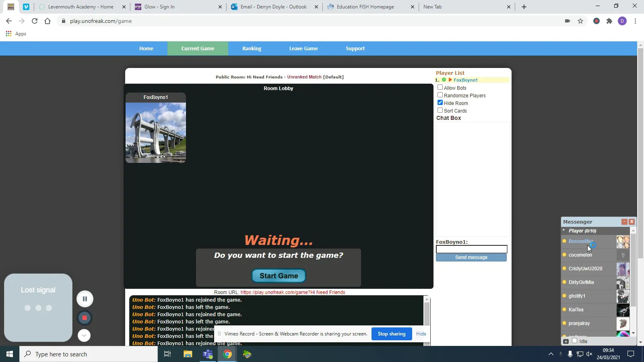
Task: Bookmark this page with the star icon
Action: pyautogui.click(x=580, y=21)
